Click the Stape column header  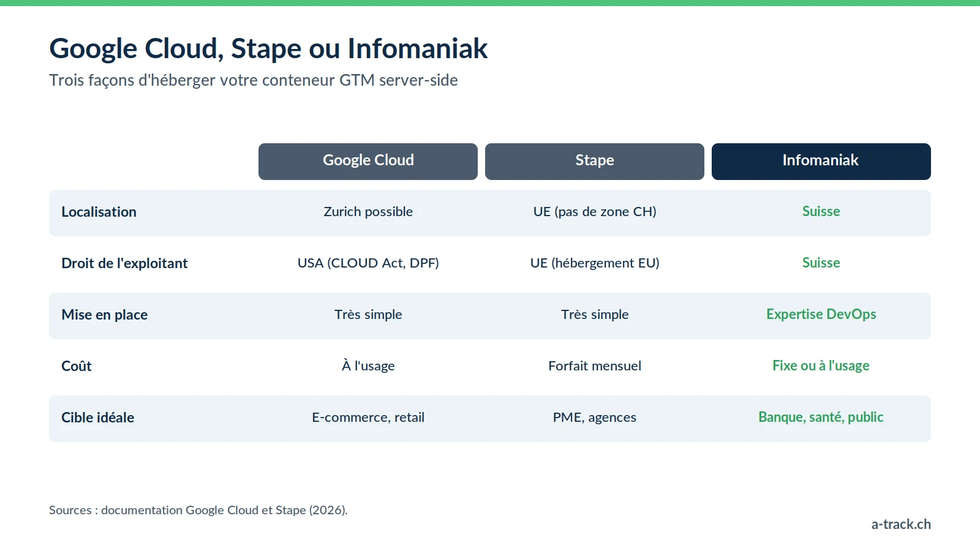595,162
